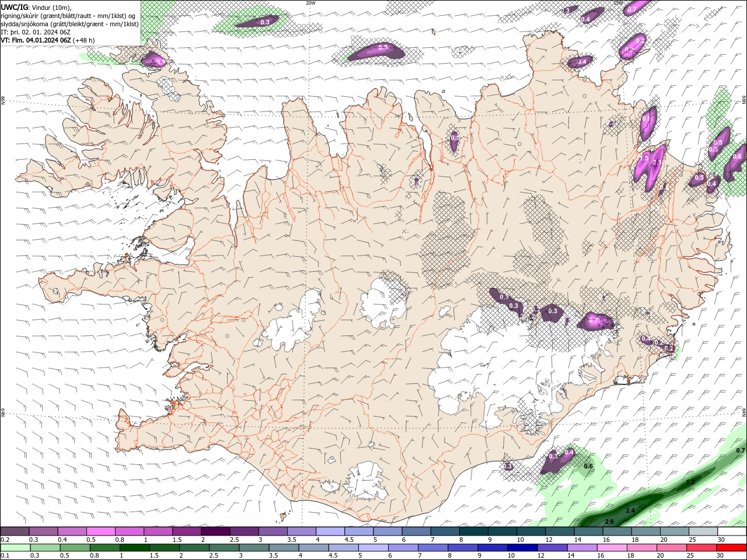Click the light grey snow swatch labeled 25
The height and width of the screenshot is (560, 747).
704,531
